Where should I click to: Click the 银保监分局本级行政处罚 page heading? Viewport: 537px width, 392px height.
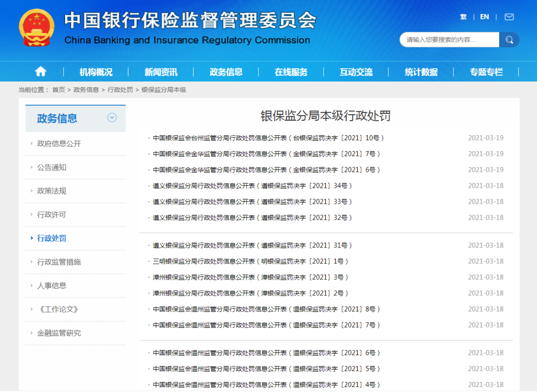pyautogui.click(x=325, y=116)
